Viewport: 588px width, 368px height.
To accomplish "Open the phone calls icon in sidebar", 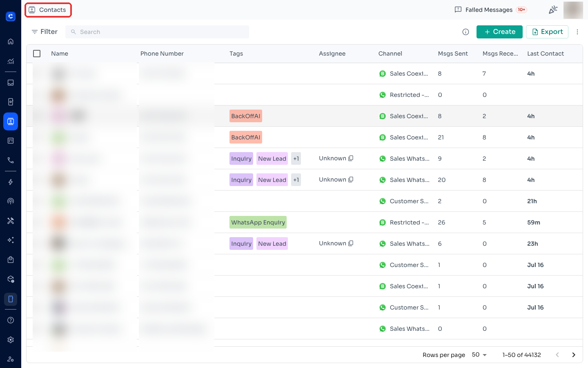I will pos(11,160).
